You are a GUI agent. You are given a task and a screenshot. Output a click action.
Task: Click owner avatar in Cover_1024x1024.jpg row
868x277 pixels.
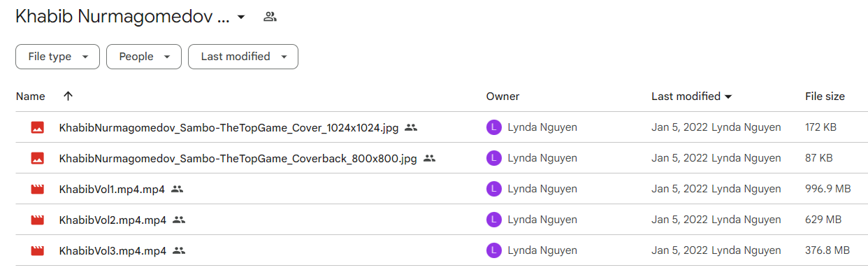pyautogui.click(x=494, y=127)
